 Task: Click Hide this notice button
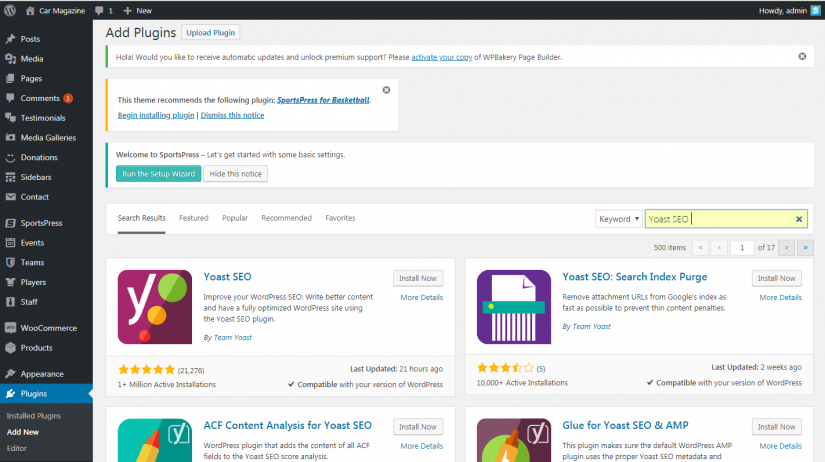pyautogui.click(x=235, y=174)
